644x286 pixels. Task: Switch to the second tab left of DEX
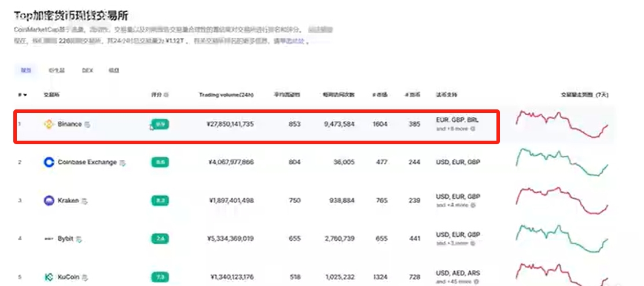click(x=57, y=70)
